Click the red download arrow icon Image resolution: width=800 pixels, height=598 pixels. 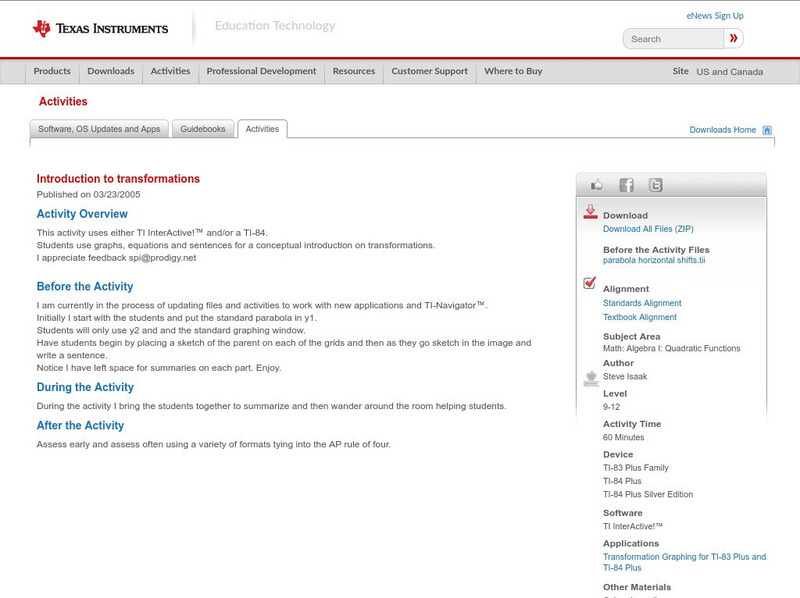click(590, 212)
